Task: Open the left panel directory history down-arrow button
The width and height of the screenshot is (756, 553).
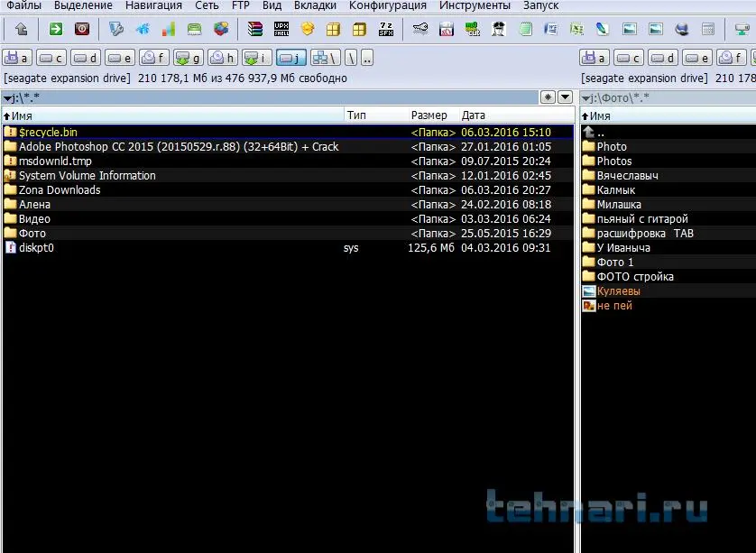Action: pyautogui.click(x=565, y=97)
